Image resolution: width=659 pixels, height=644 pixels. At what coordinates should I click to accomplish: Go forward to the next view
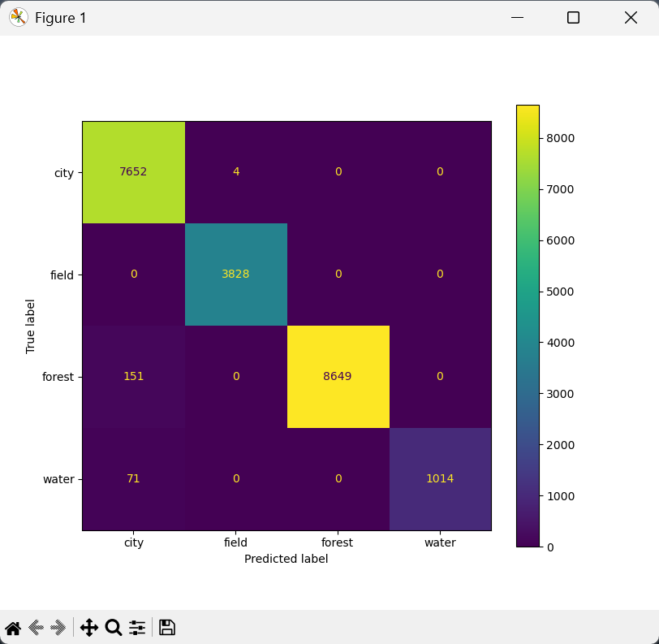[58, 627]
